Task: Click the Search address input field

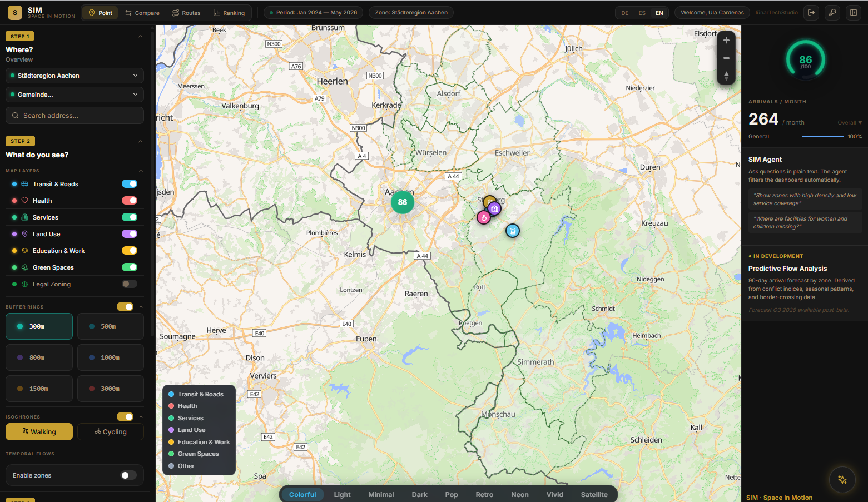Action: pyautogui.click(x=75, y=116)
